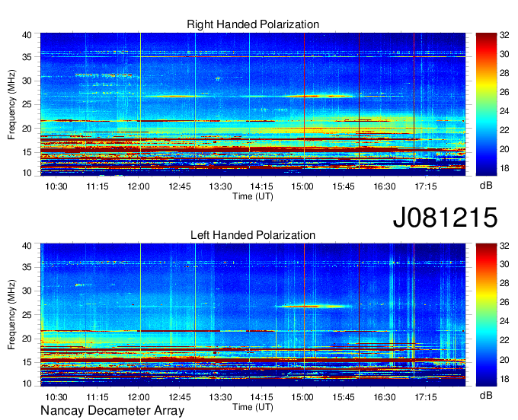Click the J081215 observation label
518x420 pixels.
(445, 218)
